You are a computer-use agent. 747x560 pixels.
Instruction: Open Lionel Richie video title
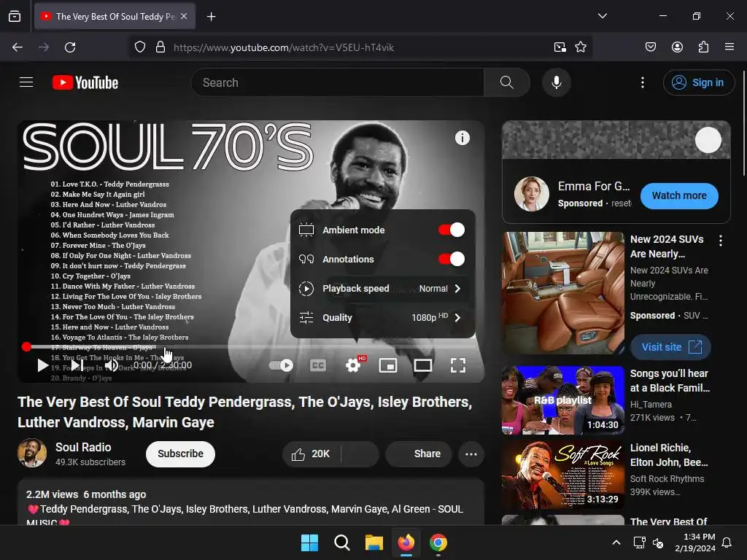coord(669,455)
